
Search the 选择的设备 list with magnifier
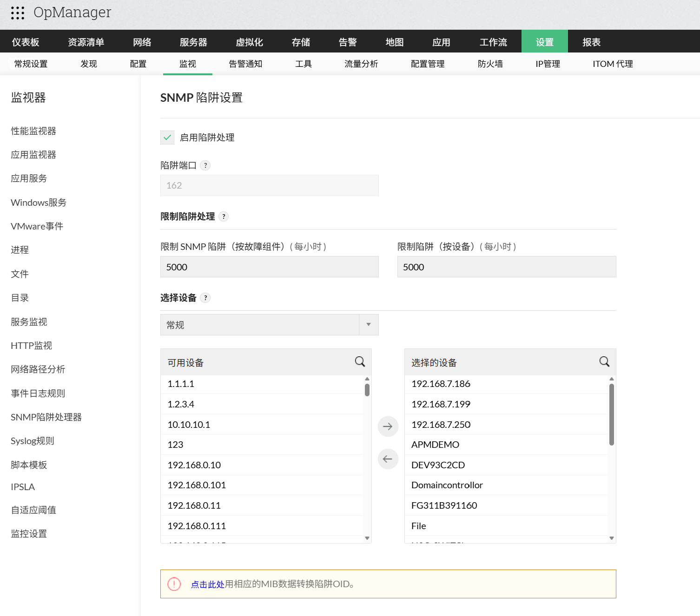tap(604, 361)
